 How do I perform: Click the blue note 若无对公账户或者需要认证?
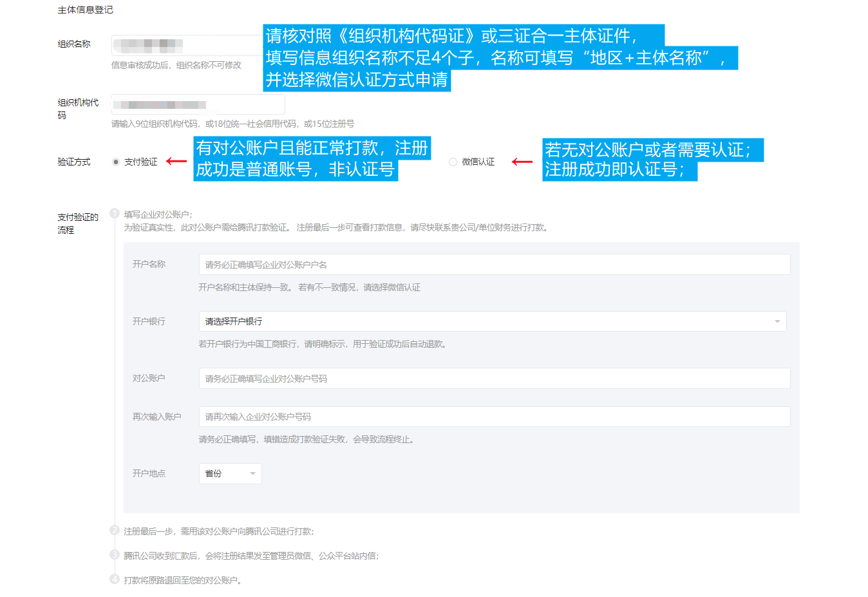click(652, 159)
